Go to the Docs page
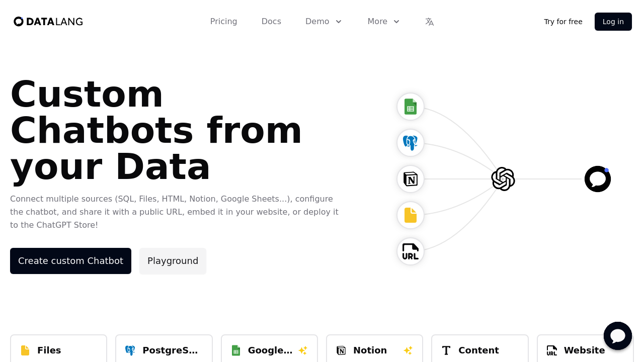 click(271, 22)
